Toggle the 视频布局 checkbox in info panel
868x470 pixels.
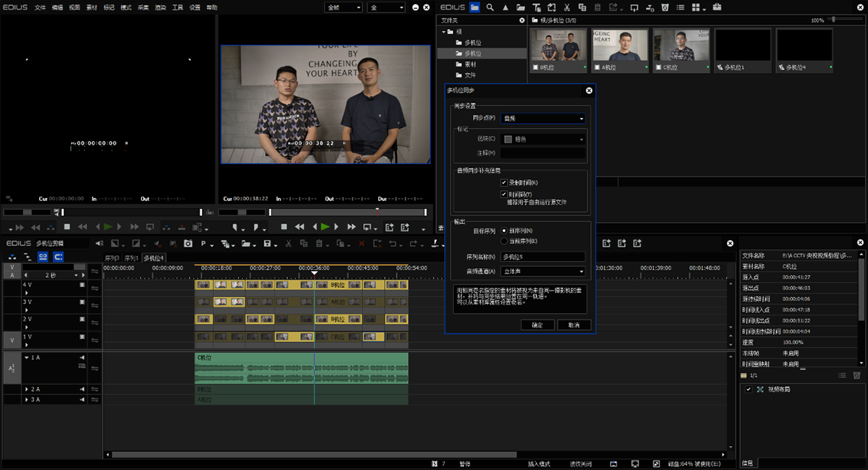click(x=749, y=389)
